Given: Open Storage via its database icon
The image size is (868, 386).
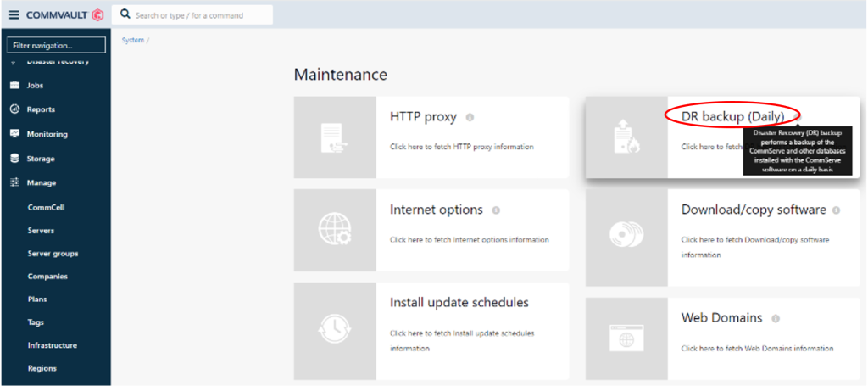Looking at the screenshot, I should pos(15,159).
